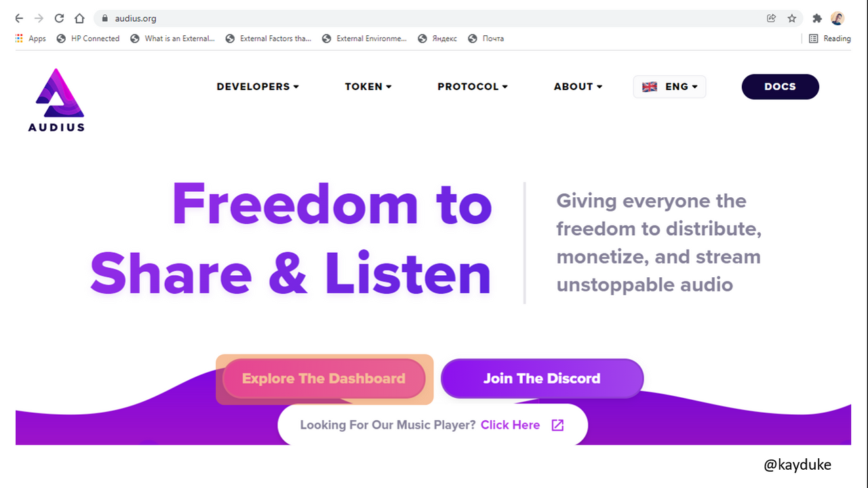Screen dimensions: 868x488
Task: Follow the Click Here music player link
Action: (510, 425)
